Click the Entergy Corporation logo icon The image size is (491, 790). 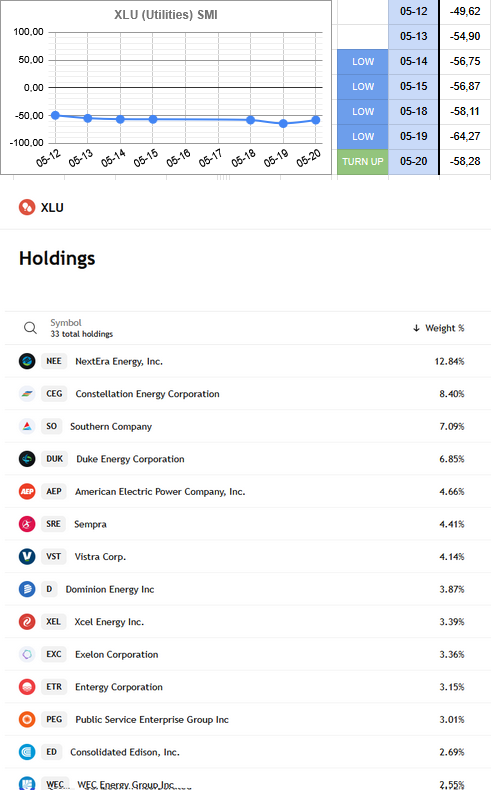tap(27, 687)
